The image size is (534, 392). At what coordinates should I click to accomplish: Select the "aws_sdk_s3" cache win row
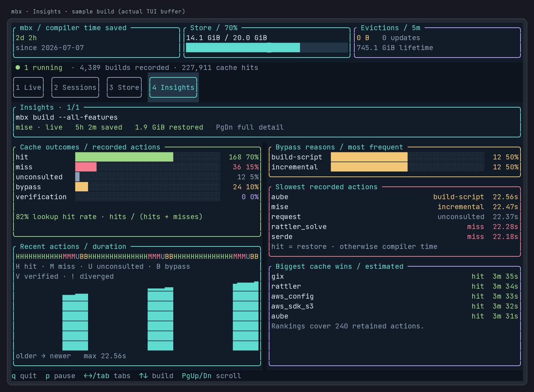tap(395, 306)
